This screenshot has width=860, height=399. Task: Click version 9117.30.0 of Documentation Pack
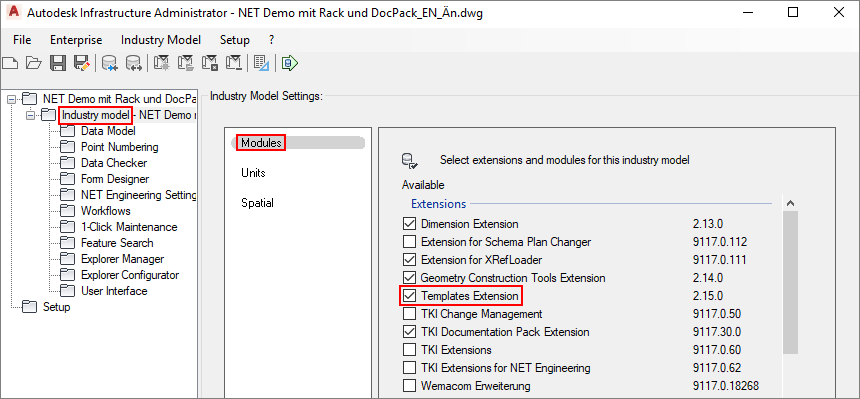point(717,331)
